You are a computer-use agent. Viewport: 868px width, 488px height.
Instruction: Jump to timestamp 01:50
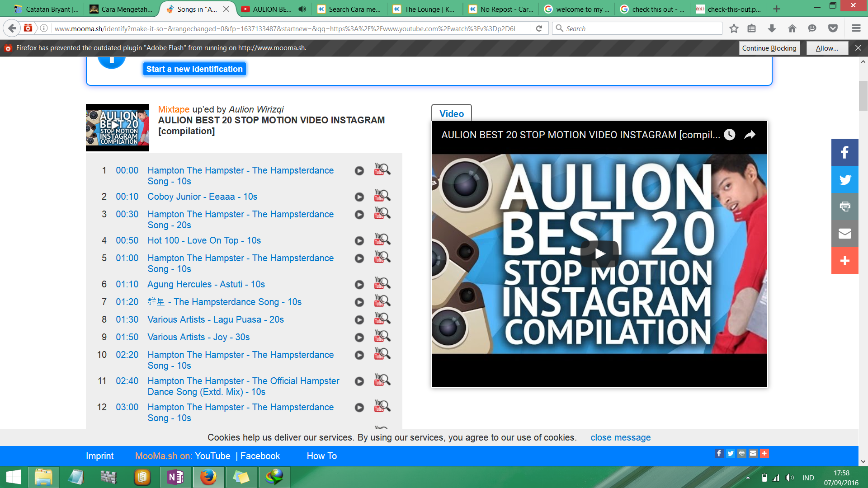click(x=127, y=337)
